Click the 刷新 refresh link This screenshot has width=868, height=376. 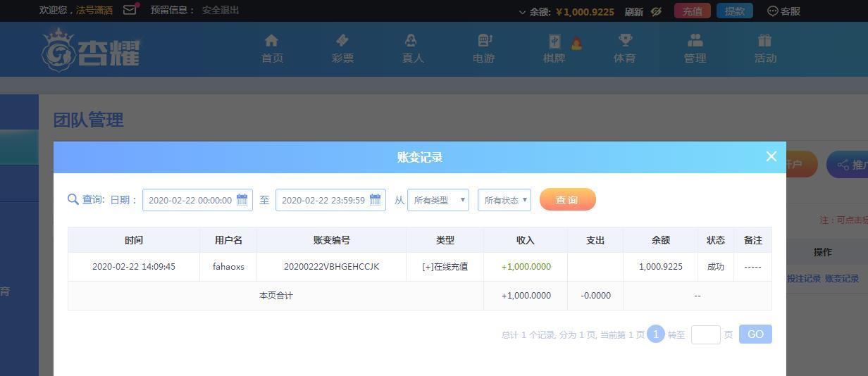(x=633, y=11)
